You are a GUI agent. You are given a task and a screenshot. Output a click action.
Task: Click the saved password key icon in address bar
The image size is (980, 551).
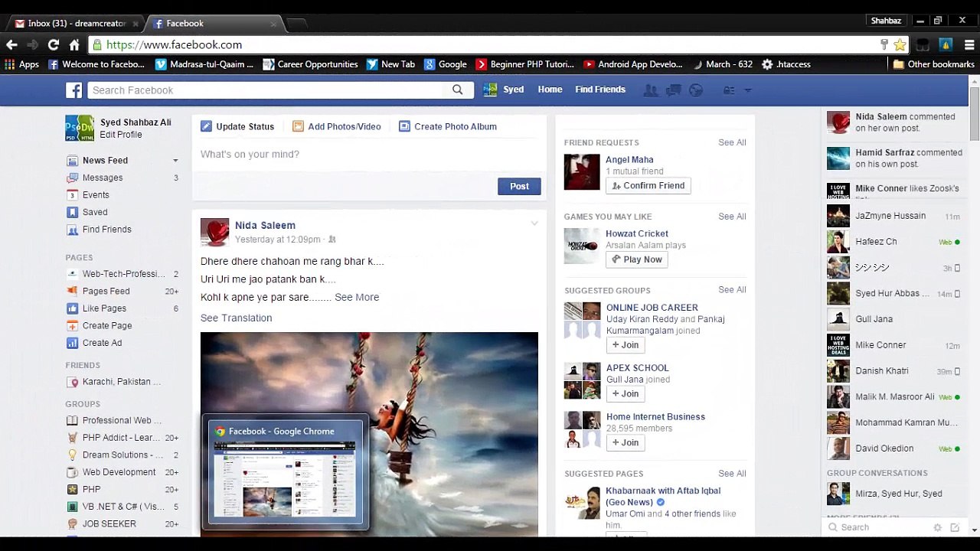pos(884,44)
